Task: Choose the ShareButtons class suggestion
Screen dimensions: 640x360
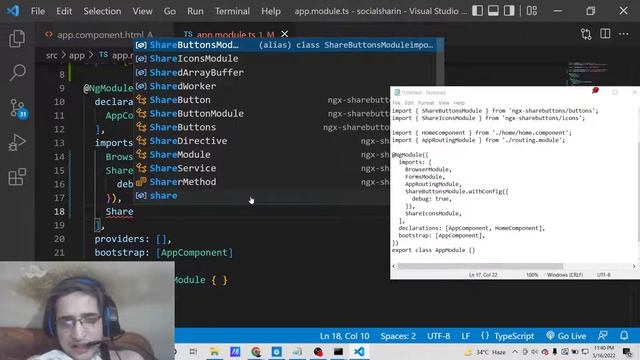Action: tap(262, 127)
